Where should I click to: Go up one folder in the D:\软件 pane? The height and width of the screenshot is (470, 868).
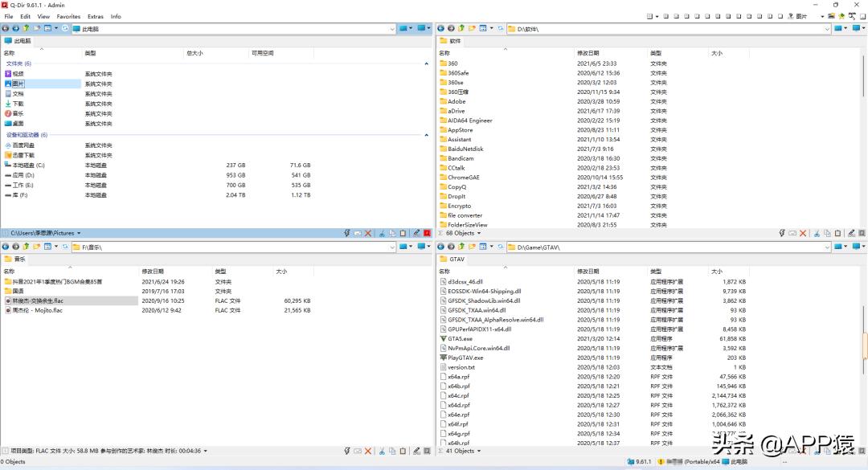(461, 28)
